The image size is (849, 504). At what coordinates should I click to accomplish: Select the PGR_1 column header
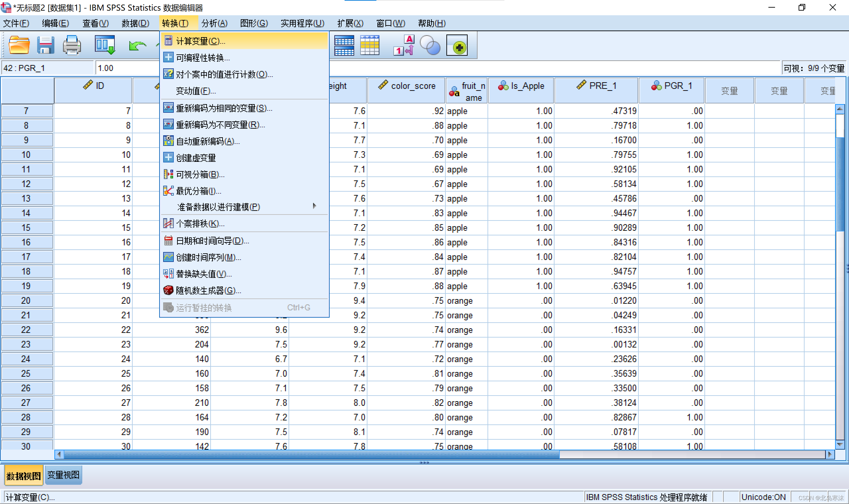click(x=672, y=90)
